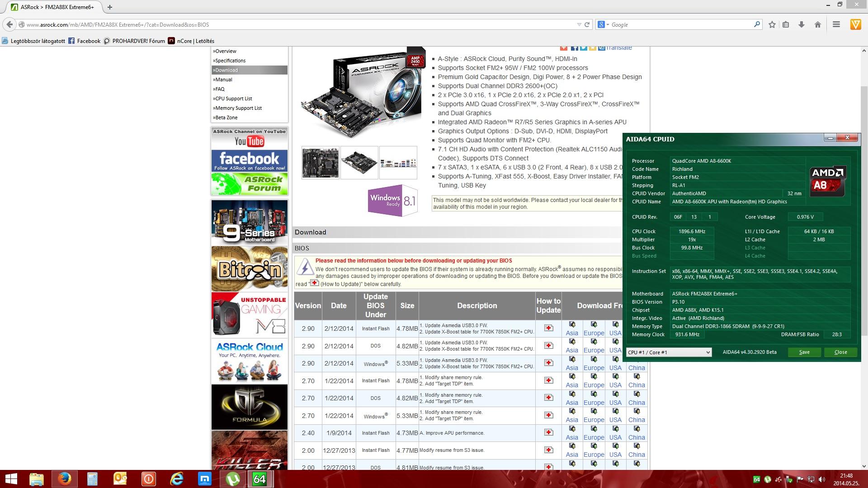Click the orange V extension icon
Viewport: 868px width, 488px height.
point(855,24)
